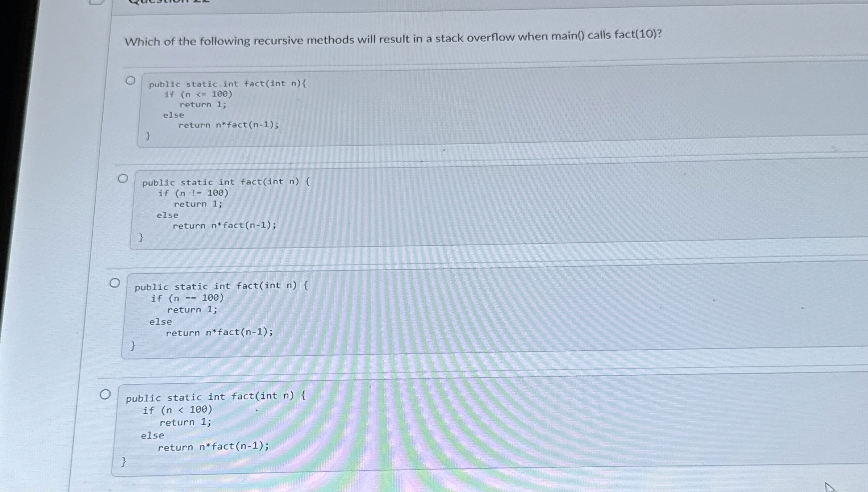This screenshot has height=492, width=868.
Task: Click method signature in last answer block
Action: pyautogui.click(x=216, y=397)
